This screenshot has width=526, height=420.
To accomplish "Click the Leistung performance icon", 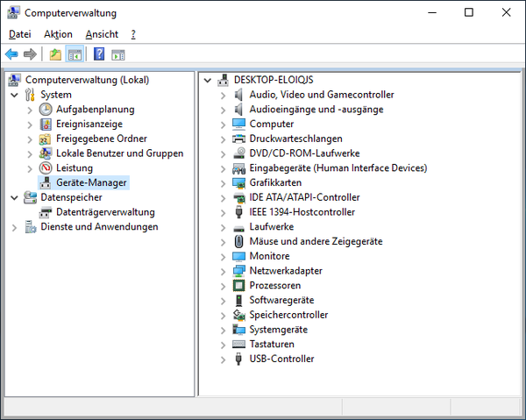I will click(46, 168).
